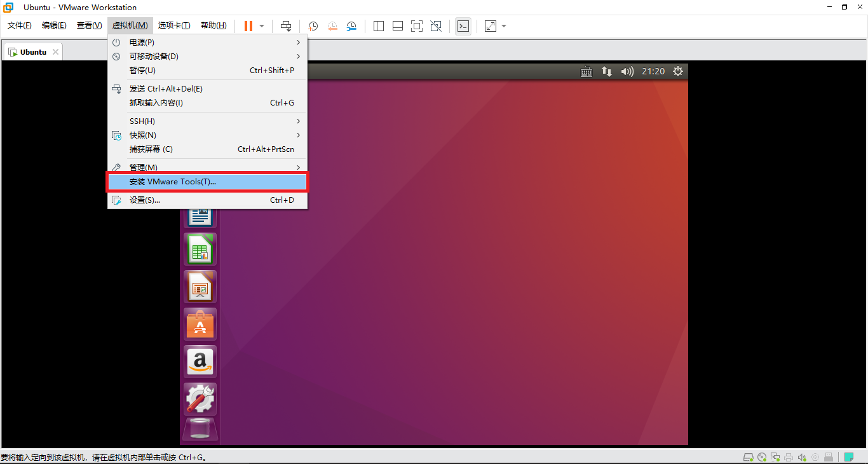This screenshot has height=464, width=868.
Task: Open the 帮助(H) menu
Action: coord(214,25)
